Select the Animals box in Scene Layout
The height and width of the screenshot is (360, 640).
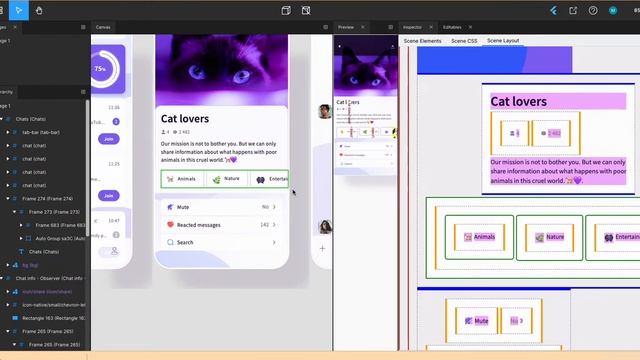coord(479,237)
